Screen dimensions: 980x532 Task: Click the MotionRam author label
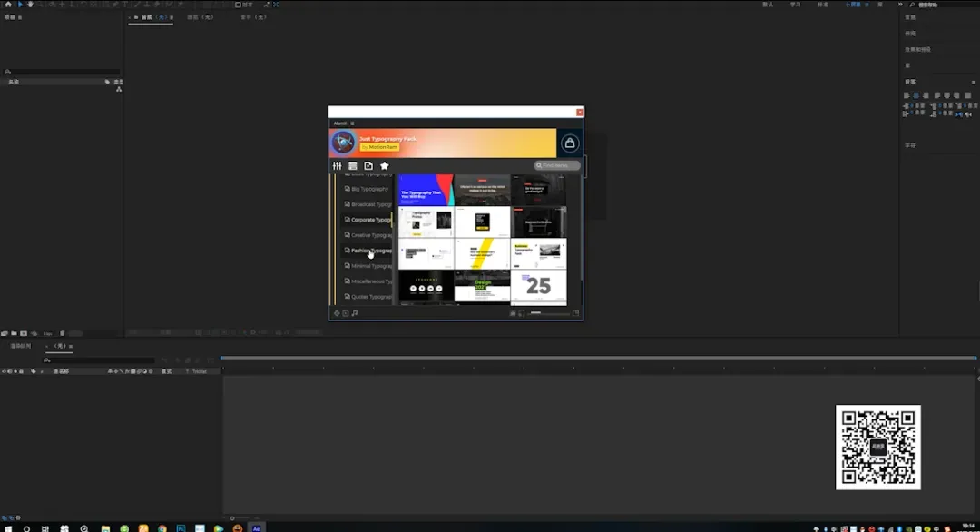click(x=380, y=147)
